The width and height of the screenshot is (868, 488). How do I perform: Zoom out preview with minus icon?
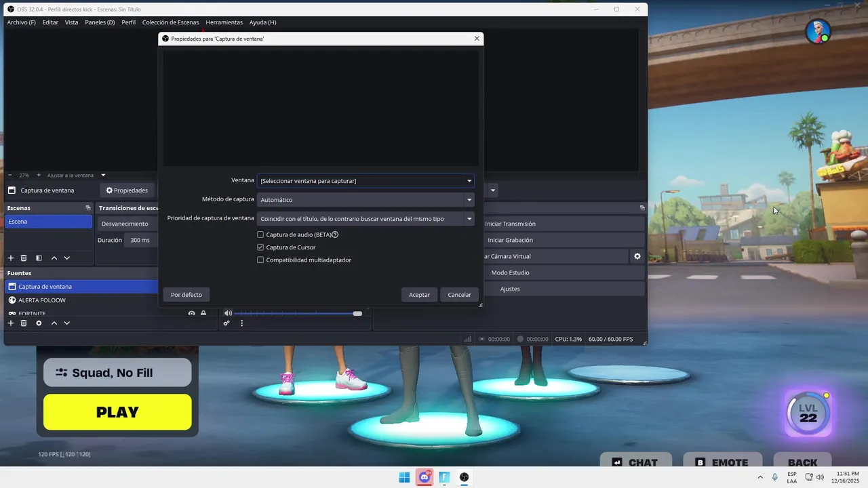(x=10, y=175)
